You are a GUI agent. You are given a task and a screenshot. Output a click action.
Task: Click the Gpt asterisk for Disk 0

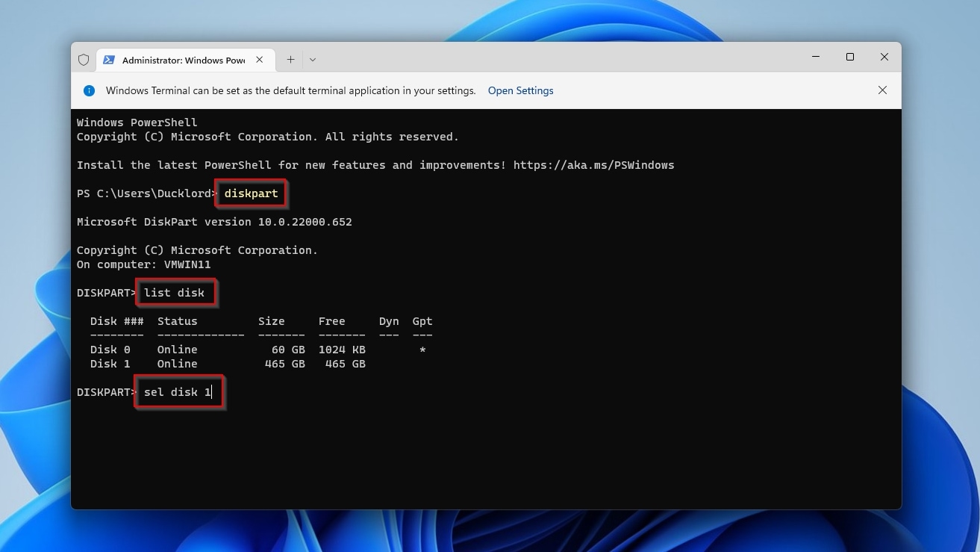click(x=422, y=350)
